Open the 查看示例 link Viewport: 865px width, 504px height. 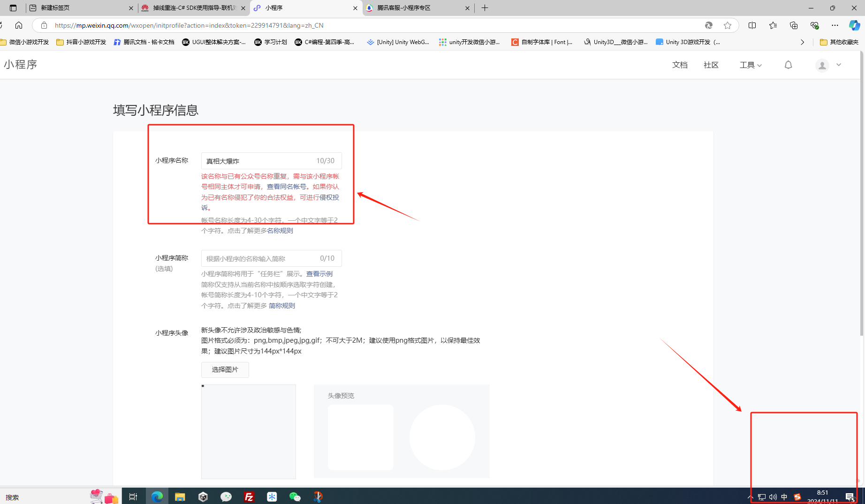point(319,274)
